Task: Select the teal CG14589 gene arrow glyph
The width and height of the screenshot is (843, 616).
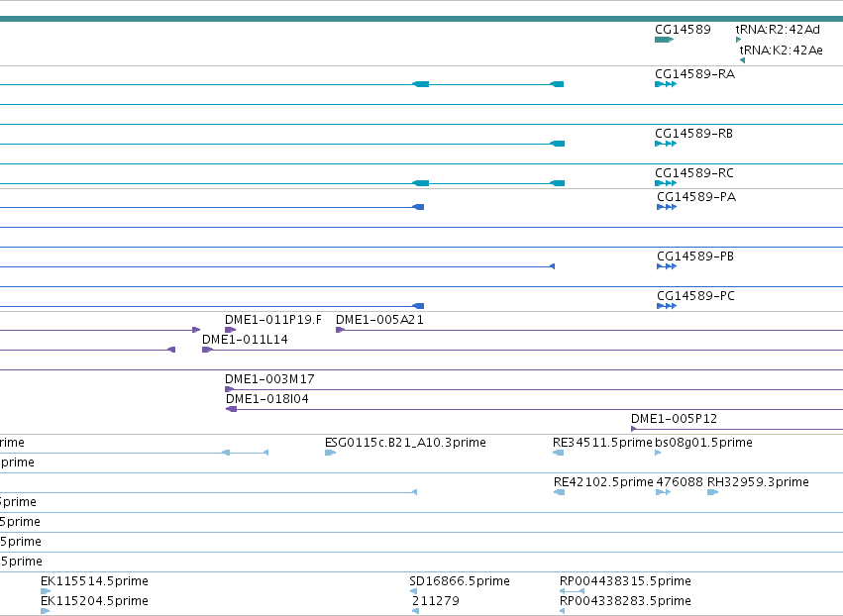Action: (664, 40)
